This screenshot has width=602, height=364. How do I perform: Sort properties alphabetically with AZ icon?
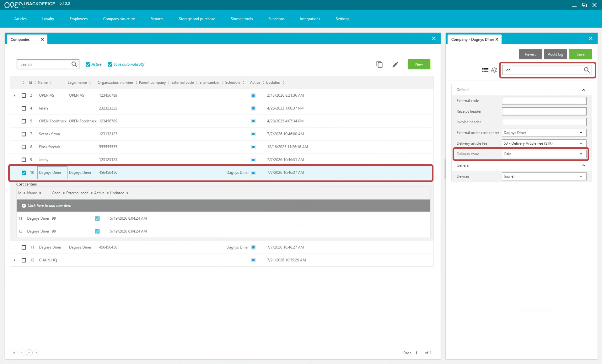(494, 70)
